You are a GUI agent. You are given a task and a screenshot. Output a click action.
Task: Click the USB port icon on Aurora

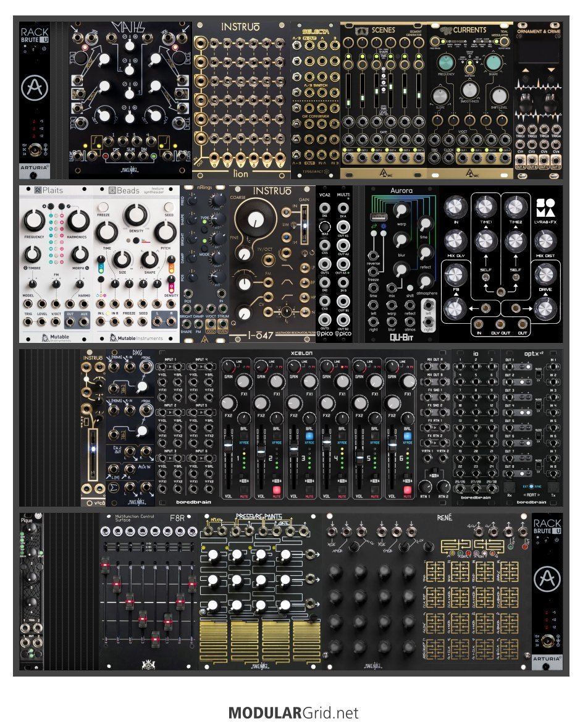coord(378,217)
